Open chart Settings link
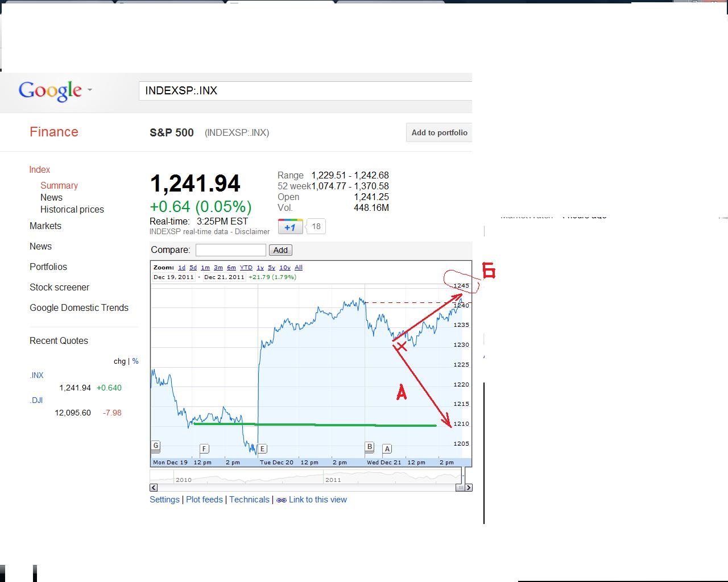This screenshot has height=582, width=728. tap(164, 500)
